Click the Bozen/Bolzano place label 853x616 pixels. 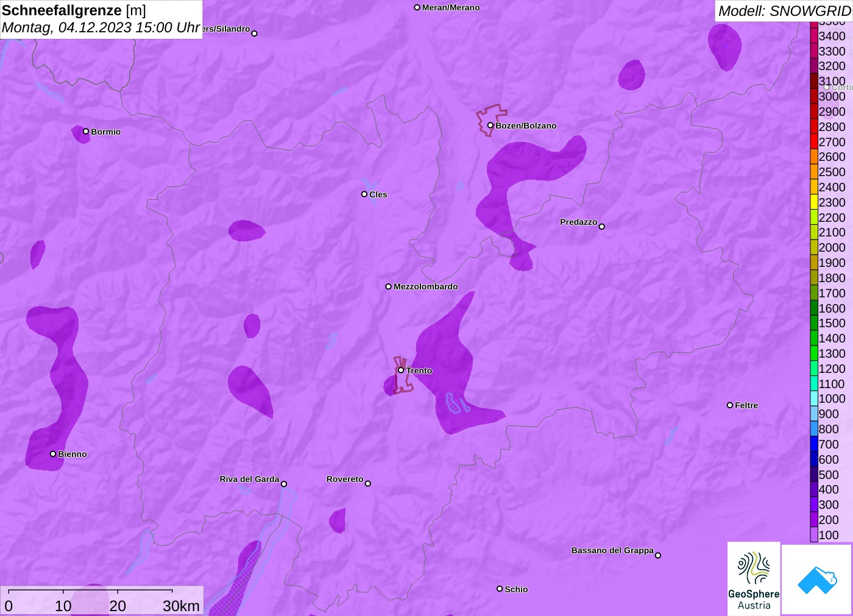click(x=526, y=126)
